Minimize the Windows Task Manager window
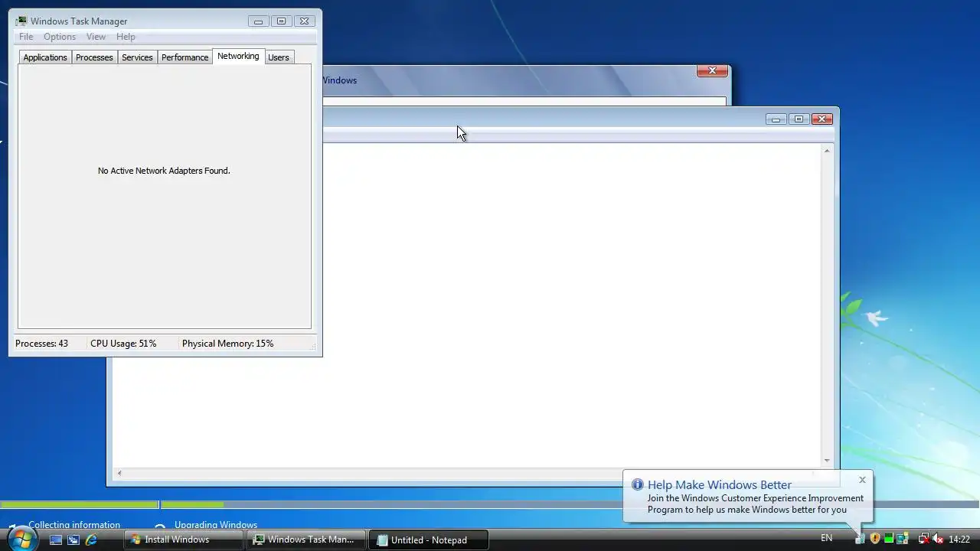The image size is (980, 551). 258,21
